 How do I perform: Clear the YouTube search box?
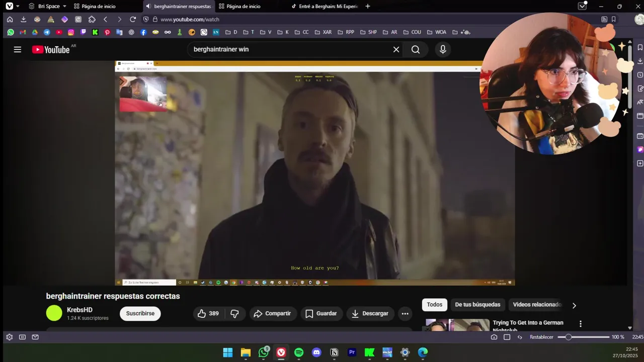pos(396,49)
